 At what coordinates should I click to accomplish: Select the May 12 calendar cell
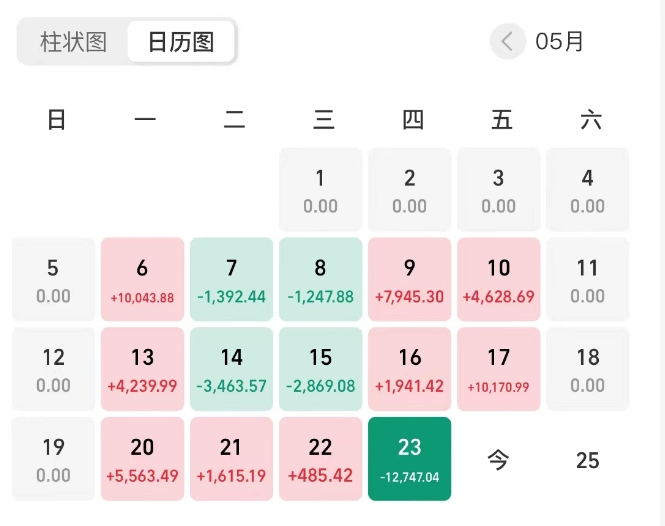(x=53, y=369)
